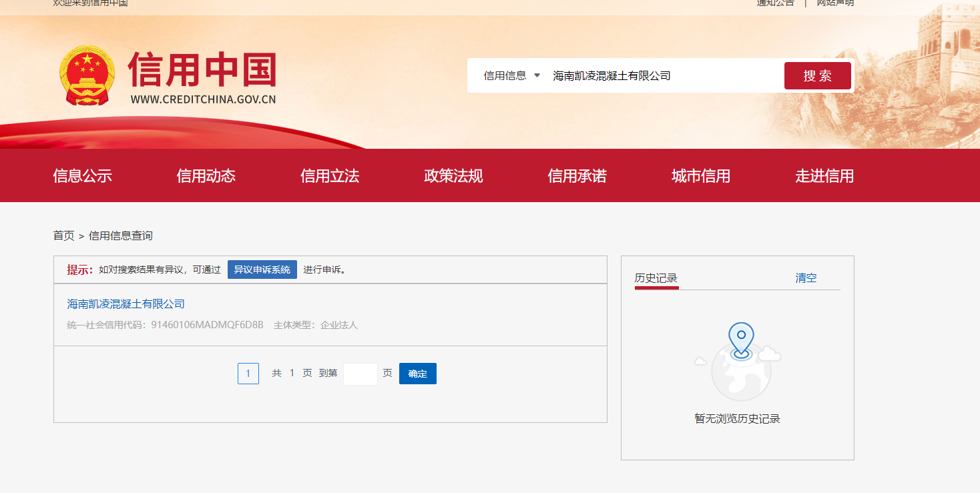
Task: Go to the 信用立法 section
Action: click(x=330, y=176)
